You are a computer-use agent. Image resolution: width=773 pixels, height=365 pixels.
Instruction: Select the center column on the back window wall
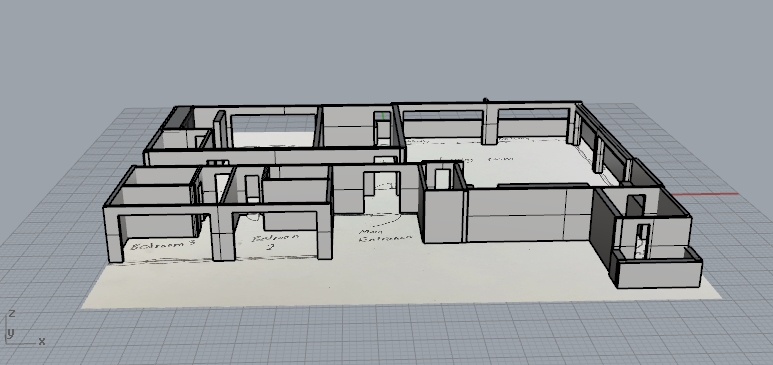(x=490, y=124)
